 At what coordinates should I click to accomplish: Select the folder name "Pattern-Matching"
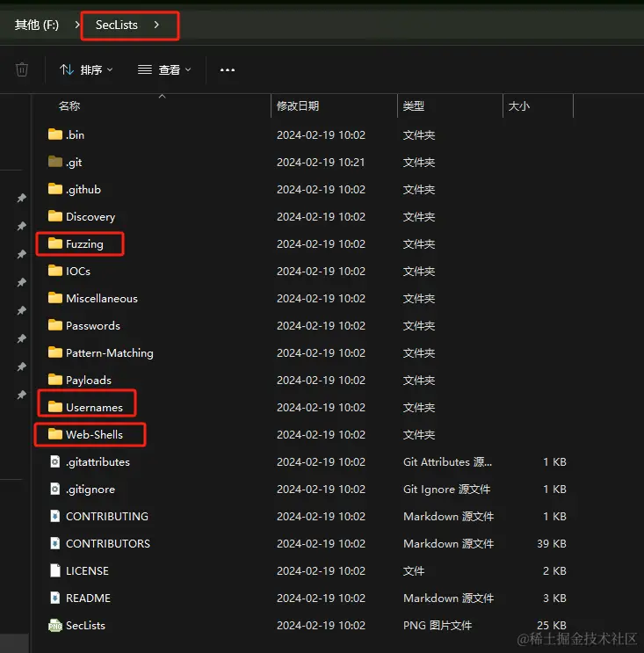(110, 353)
